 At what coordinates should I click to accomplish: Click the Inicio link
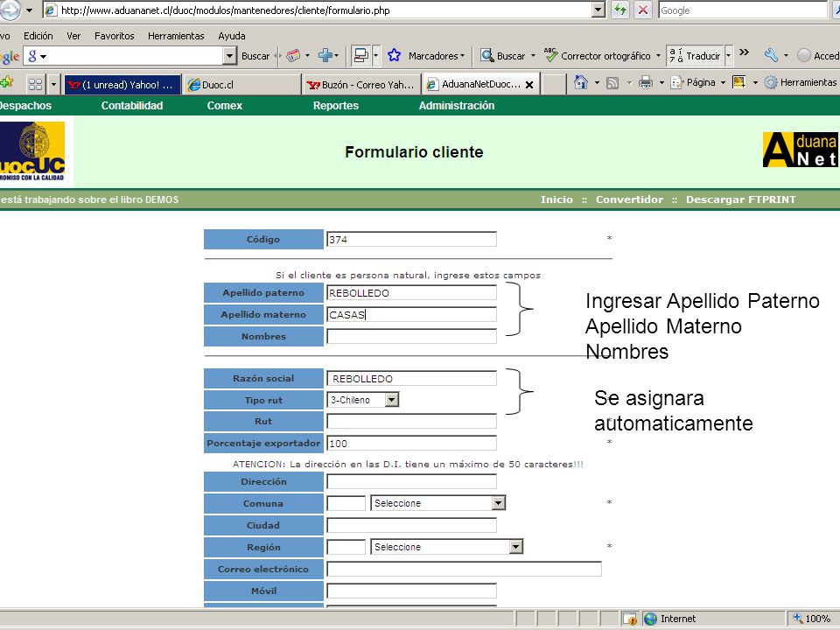556,199
